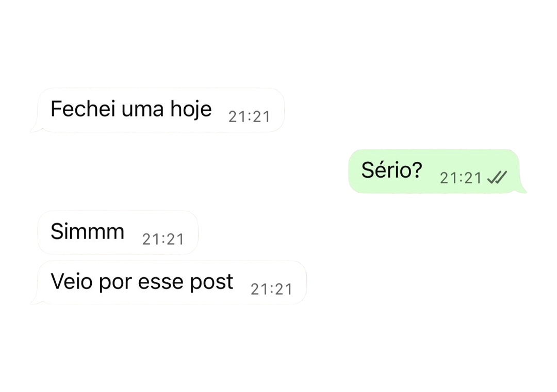The width and height of the screenshot is (557, 392).
Task: Click the tail of the green Sério? bubble
Action: (522, 189)
